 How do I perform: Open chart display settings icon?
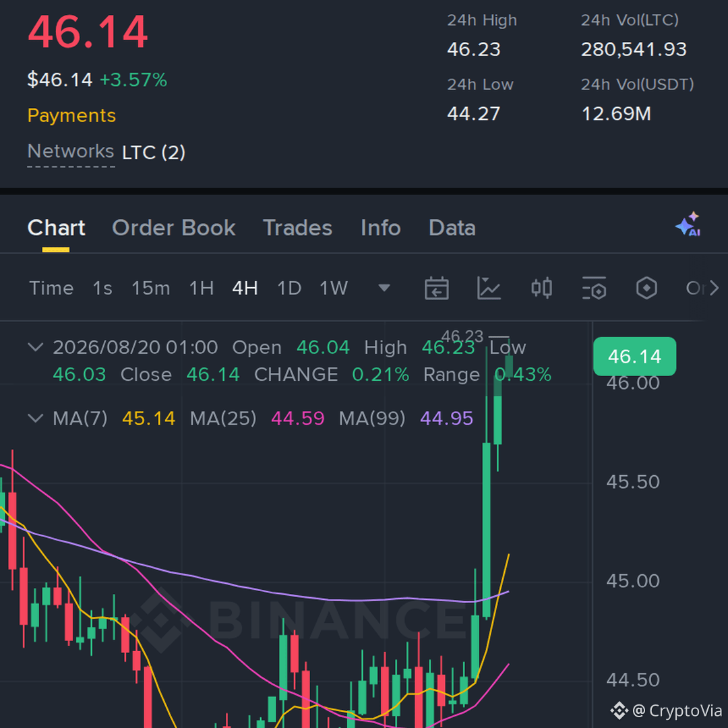[x=594, y=289]
